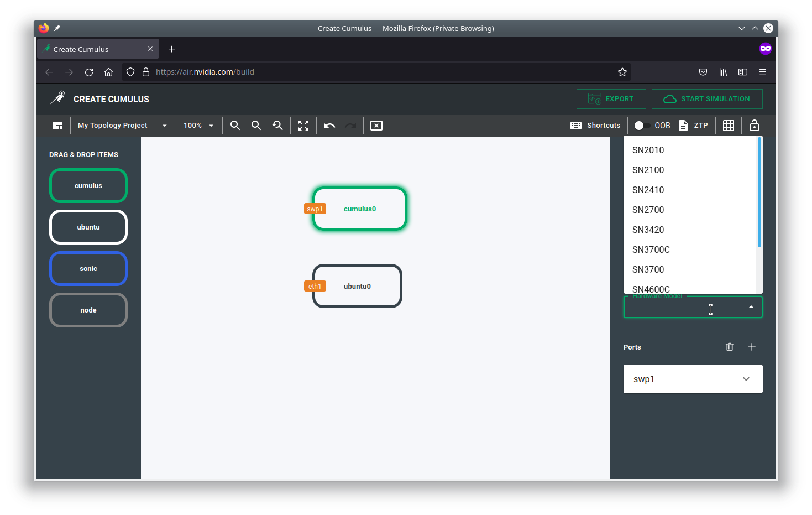Screen dimensions: 812x515
Task: Fit topology to screen
Action: point(303,126)
